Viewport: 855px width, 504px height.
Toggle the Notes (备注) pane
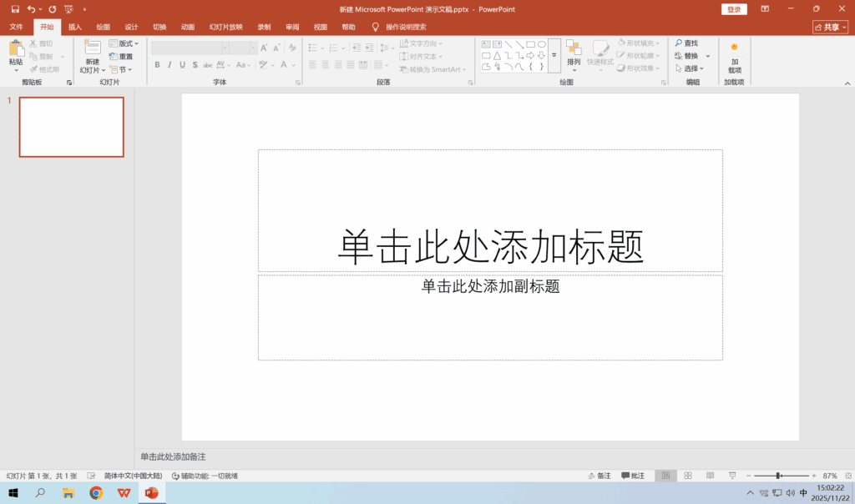click(x=599, y=476)
